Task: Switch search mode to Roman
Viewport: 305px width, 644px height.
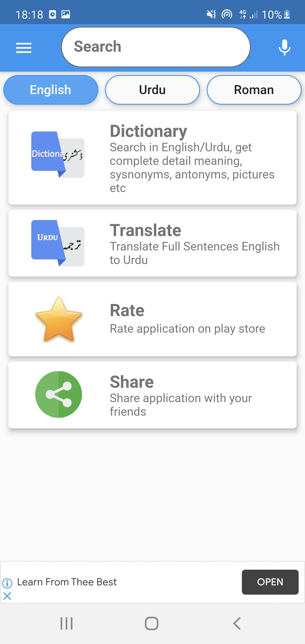Action: point(254,90)
